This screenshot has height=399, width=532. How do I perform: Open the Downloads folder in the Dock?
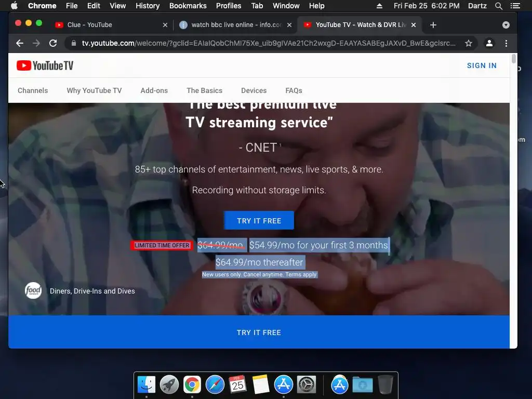point(362,385)
